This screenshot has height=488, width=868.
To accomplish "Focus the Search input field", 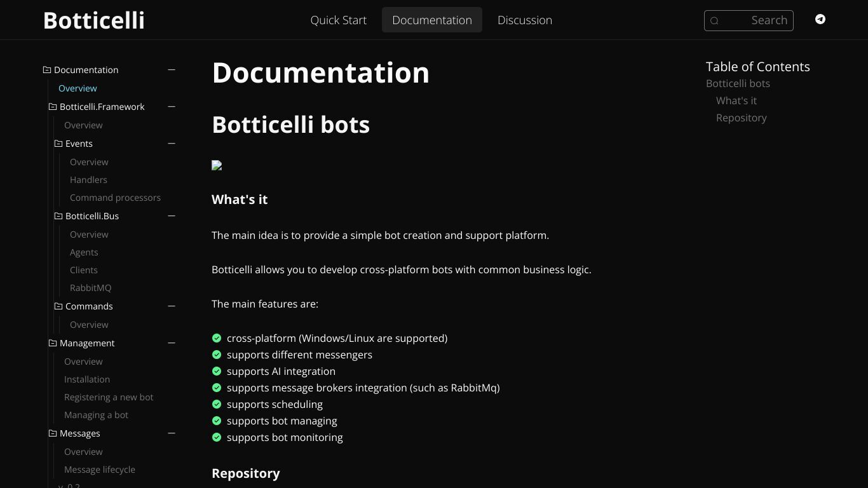I will [x=749, y=20].
